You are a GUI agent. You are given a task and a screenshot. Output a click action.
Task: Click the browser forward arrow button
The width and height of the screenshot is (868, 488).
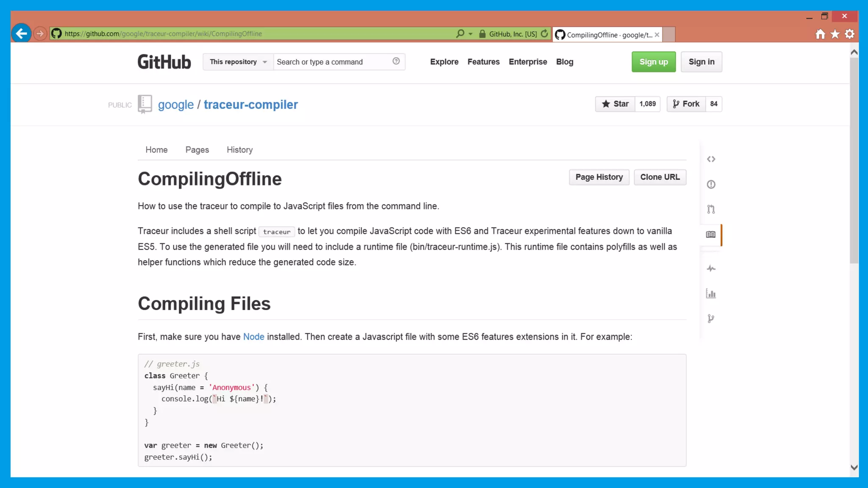[x=40, y=33]
